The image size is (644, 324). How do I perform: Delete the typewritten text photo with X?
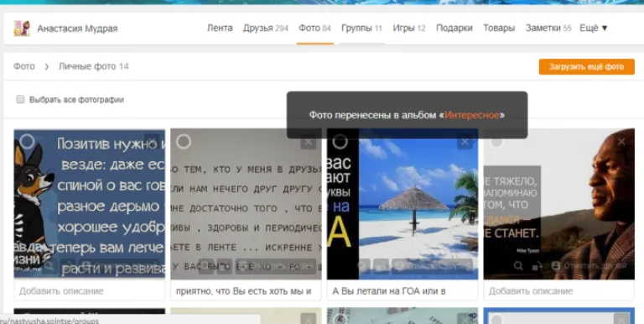[x=308, y=142]
